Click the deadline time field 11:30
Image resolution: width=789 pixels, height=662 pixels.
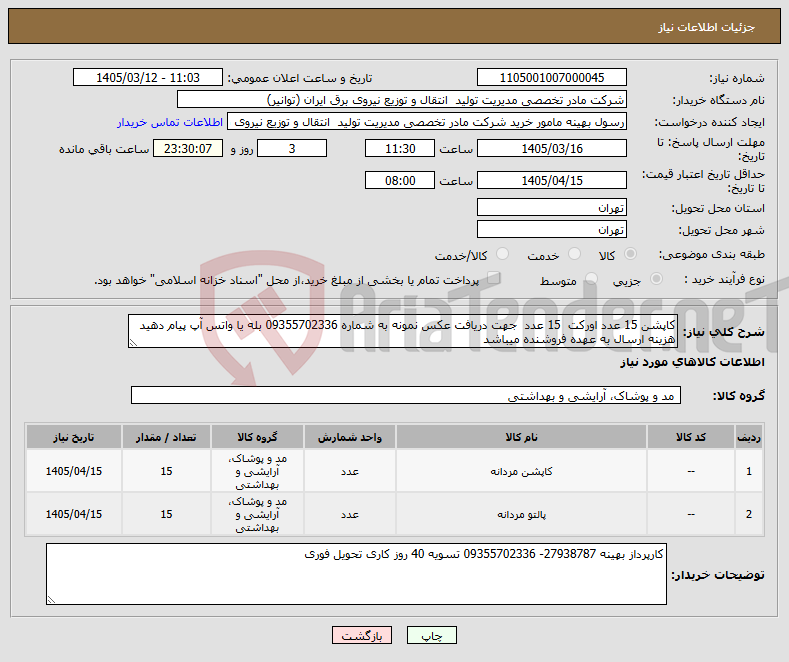400,148
